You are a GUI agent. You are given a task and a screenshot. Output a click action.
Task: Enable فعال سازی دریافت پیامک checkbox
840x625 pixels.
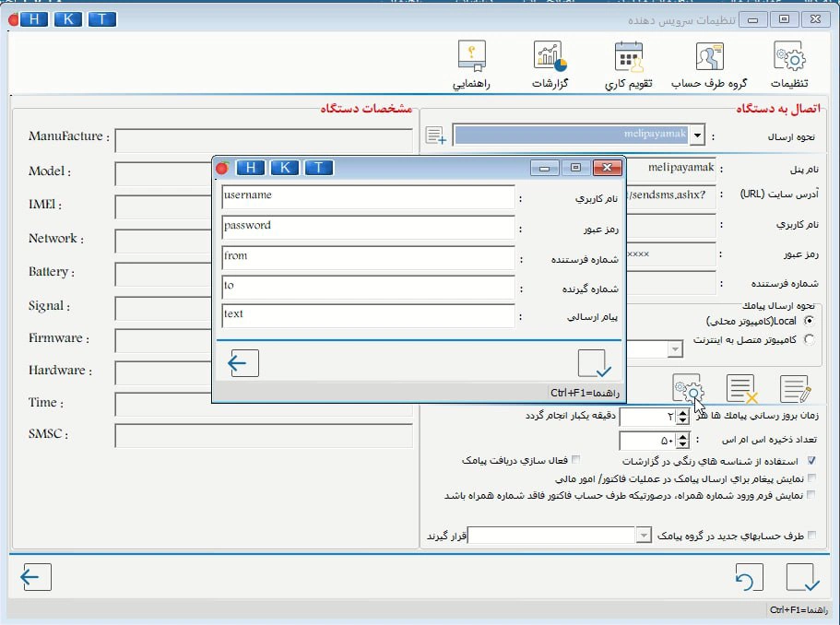pos(575,459)
